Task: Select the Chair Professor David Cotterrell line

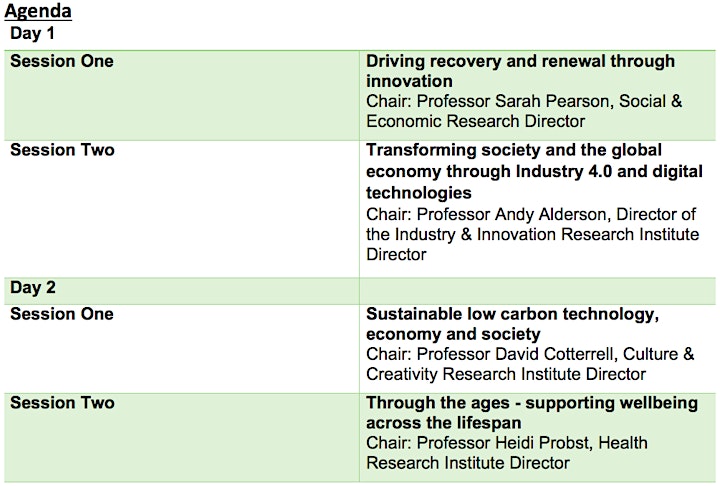Action: click(530, 354)
